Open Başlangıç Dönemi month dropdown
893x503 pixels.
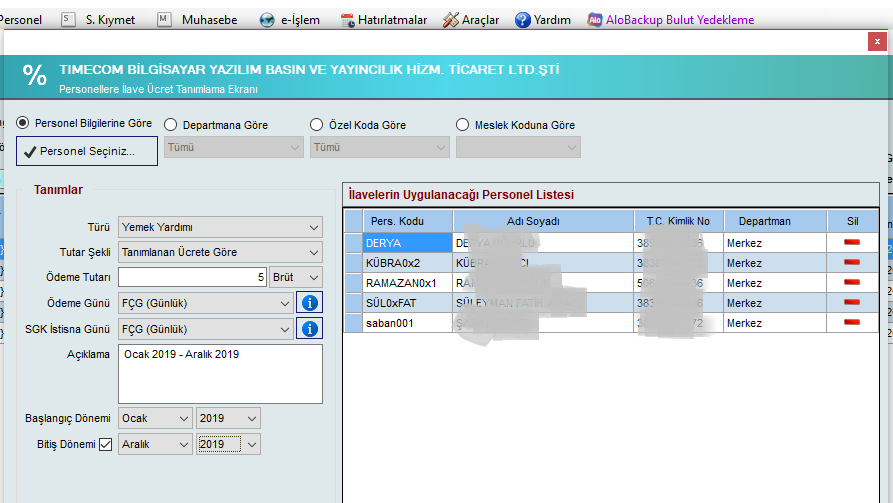click(155, 418)
